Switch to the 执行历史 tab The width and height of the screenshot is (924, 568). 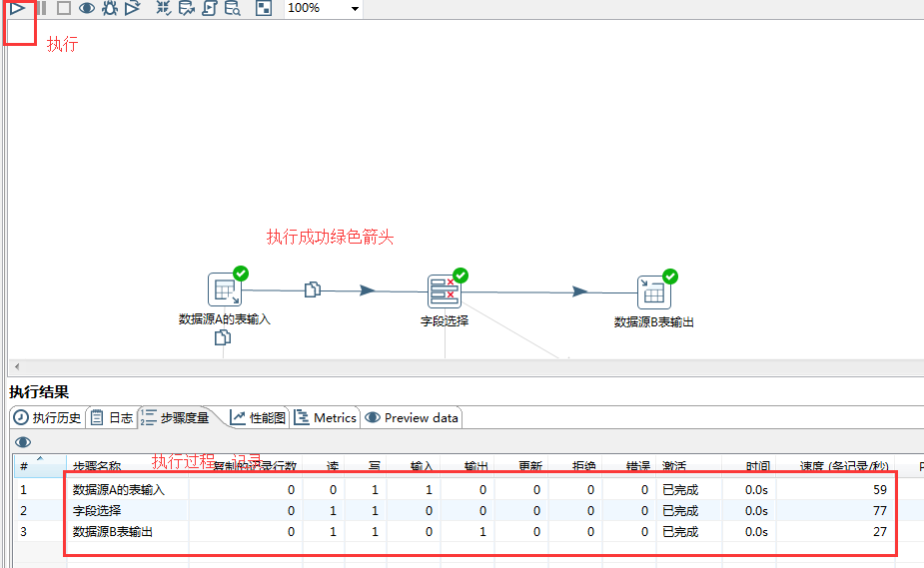click(47, 418)
